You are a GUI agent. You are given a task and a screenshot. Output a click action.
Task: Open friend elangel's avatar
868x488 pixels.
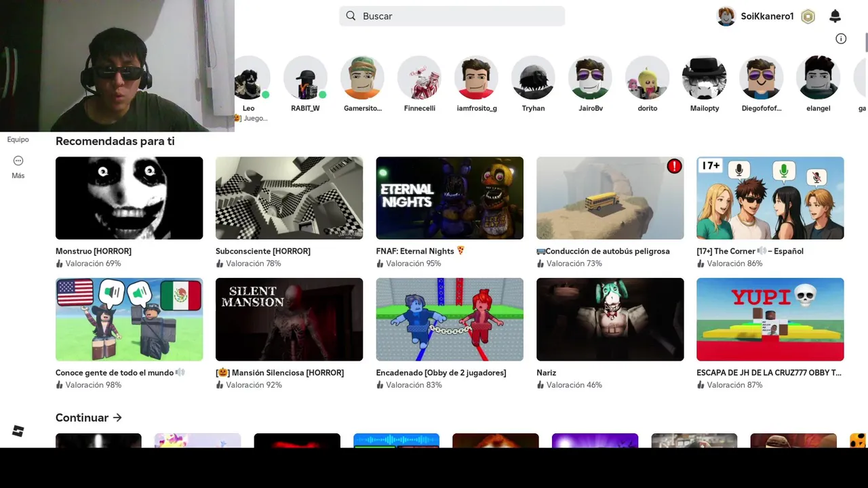818,77
